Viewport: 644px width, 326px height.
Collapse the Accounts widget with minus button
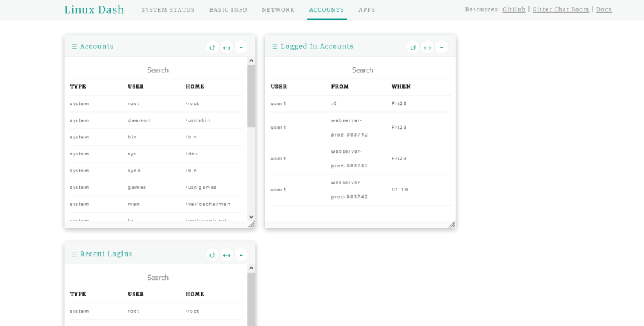(x=241, y=47)
